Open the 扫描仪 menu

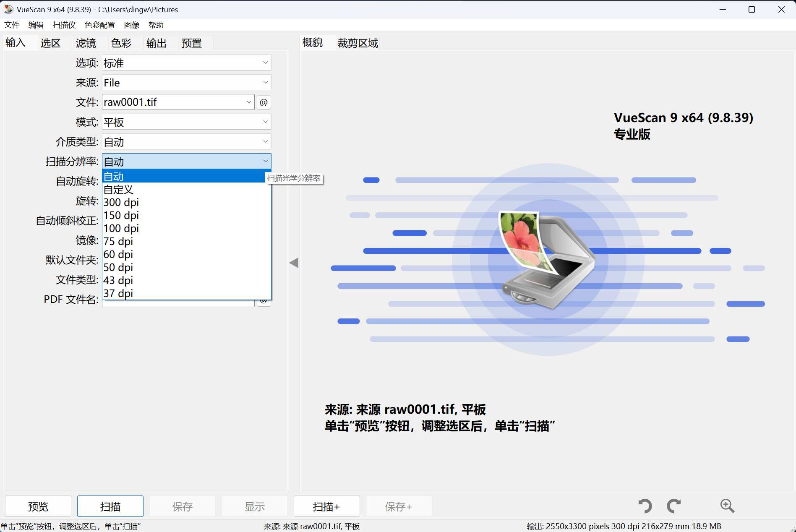tap(64, 25)
